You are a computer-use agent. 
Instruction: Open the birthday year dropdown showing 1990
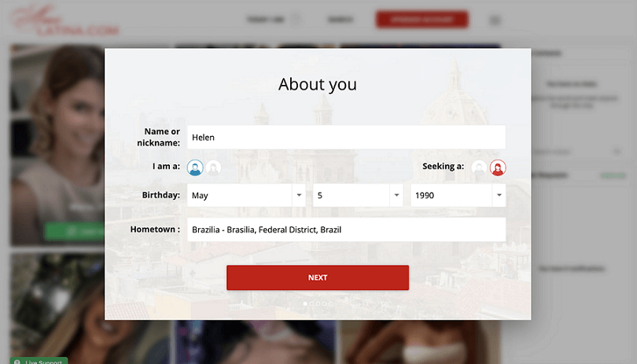pos(458,196)
